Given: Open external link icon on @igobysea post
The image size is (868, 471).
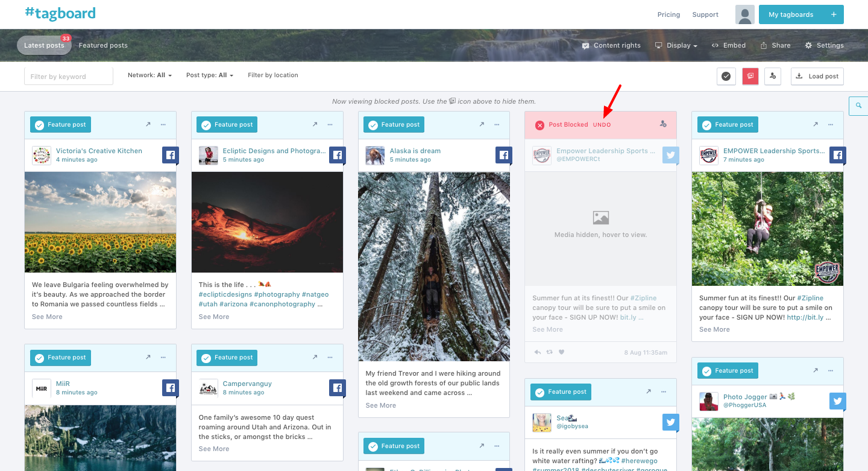Looking at the screenshot, I should click(x=649, y=391).
